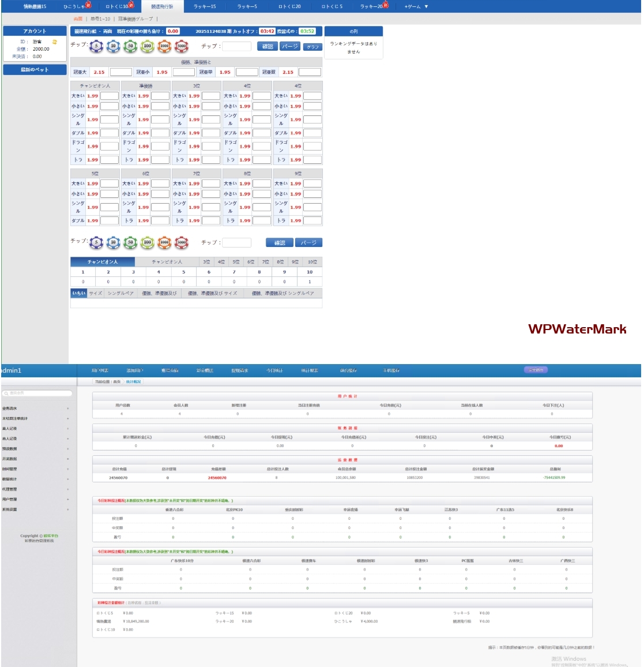
Task: Switch to the ラッキー15 game tab
Action: click(x=205, y=6)
